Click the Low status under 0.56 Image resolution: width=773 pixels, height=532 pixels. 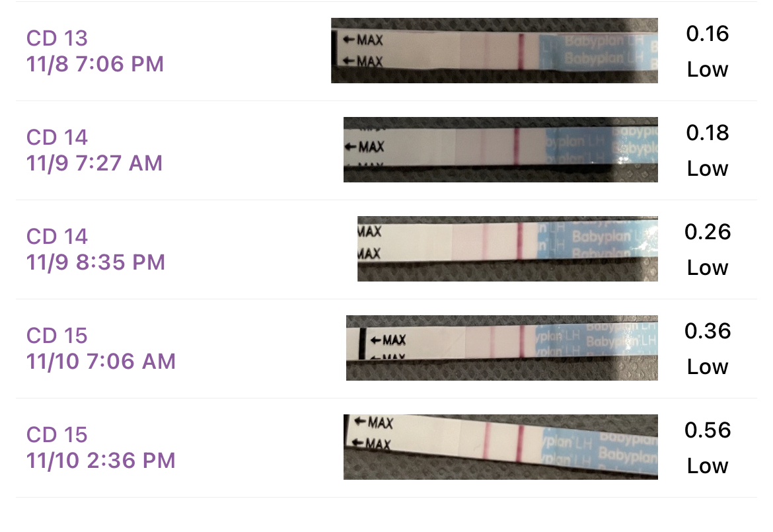[708, 466]
